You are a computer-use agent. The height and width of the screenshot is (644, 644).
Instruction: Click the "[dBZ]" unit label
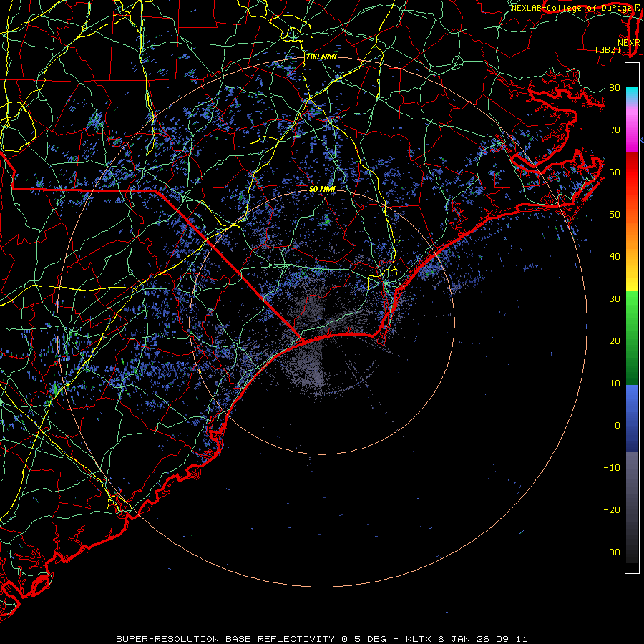tap(608, 50)
